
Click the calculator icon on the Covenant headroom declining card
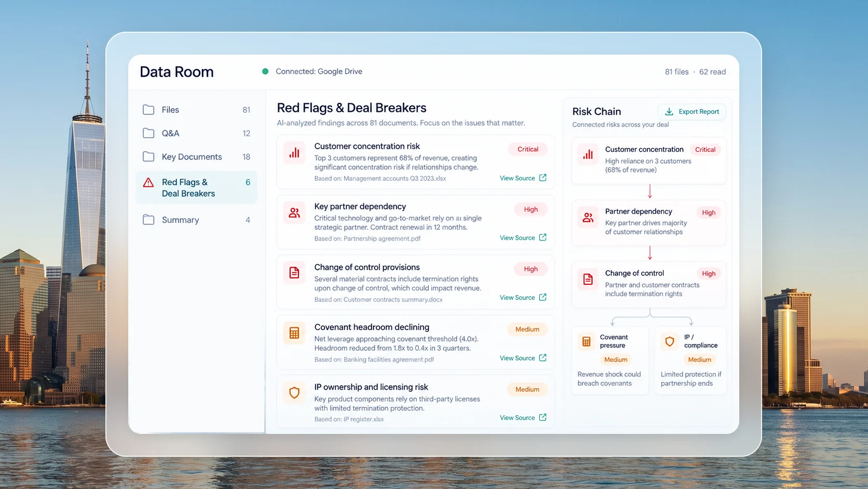point(294,333)
